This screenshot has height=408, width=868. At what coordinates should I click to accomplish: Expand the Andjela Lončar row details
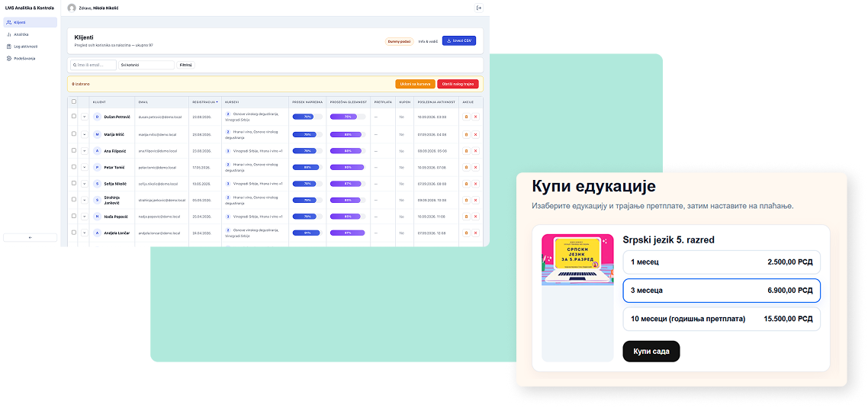tap(84, 233)
